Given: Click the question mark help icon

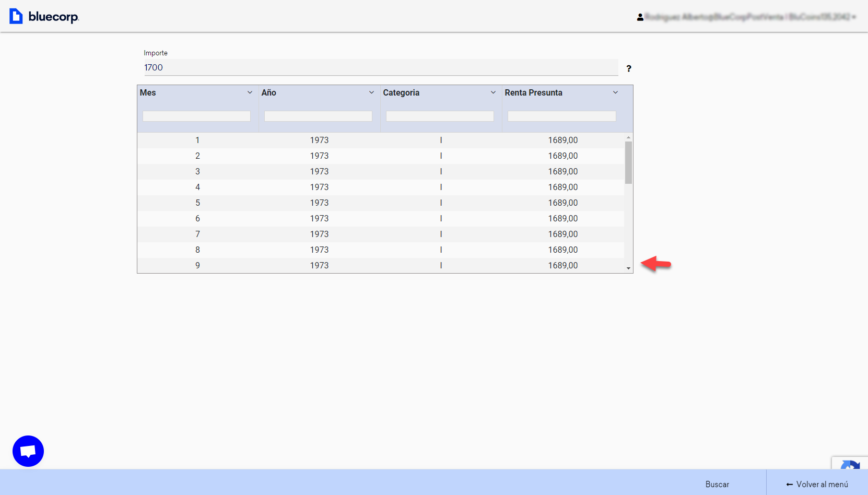Looking at the screenshot, I should coord(629,68).
